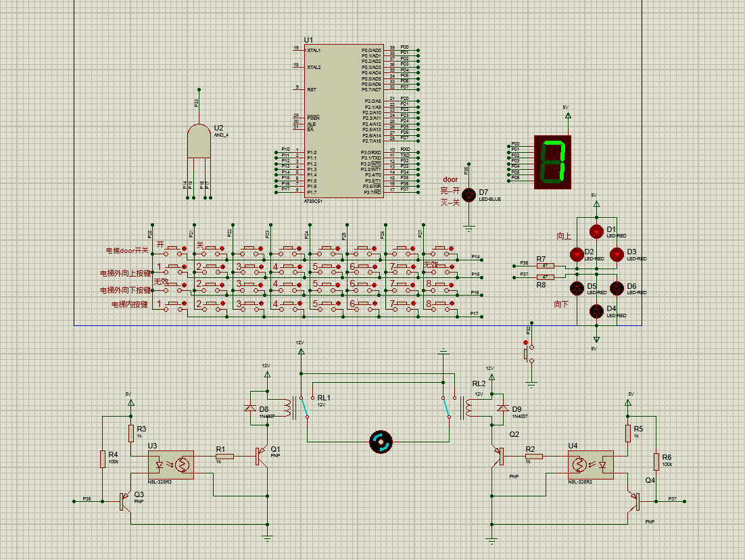This screenshot has width=745, height=560.
Task: Select diode D8 1N4007
Action: [x=250, y=408]
